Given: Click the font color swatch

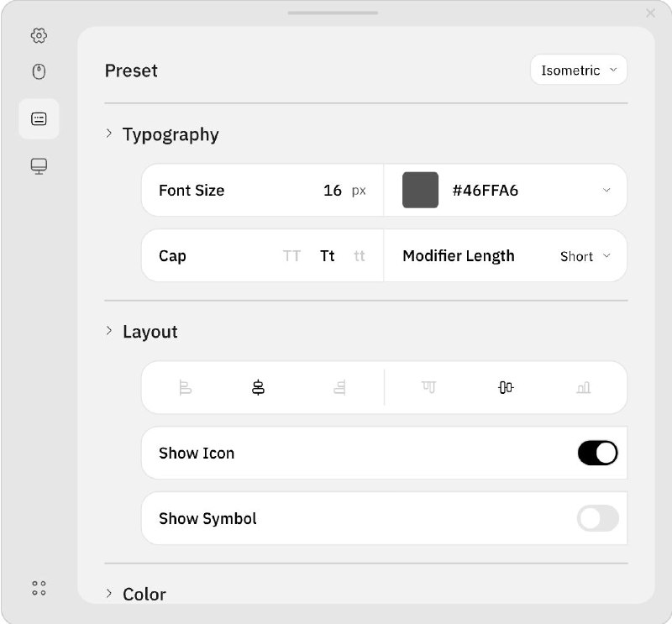Looking at the screenshot, I should [x=420, y=190].
